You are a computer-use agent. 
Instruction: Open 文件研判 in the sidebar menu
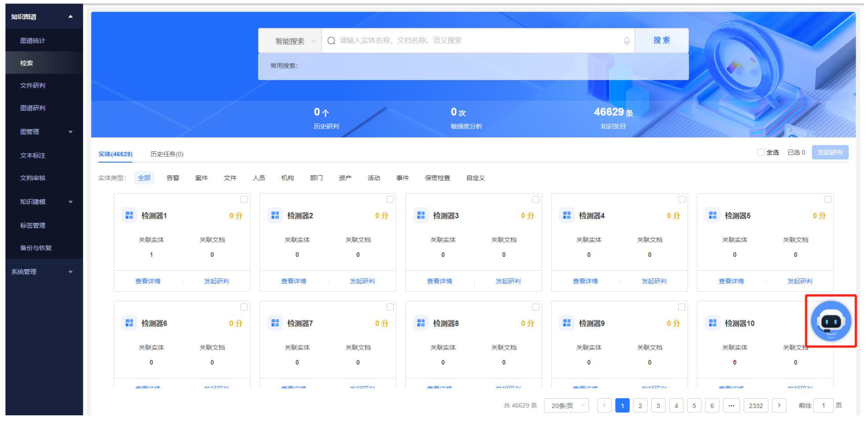point(32,85)
